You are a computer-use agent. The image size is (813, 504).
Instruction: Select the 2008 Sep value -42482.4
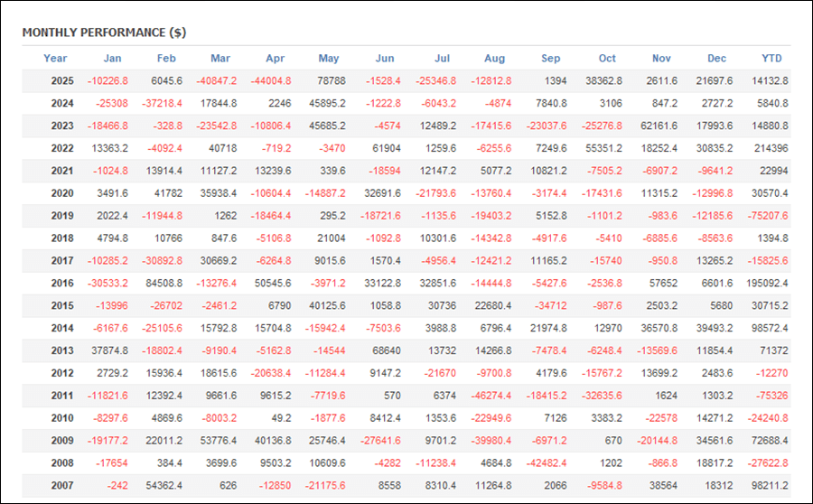pos(545,462)
